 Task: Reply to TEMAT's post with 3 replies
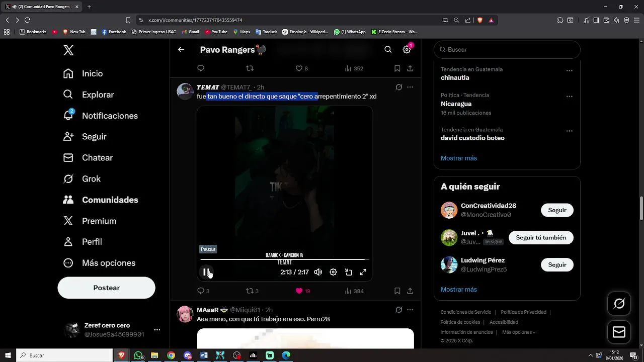point(203,291)
